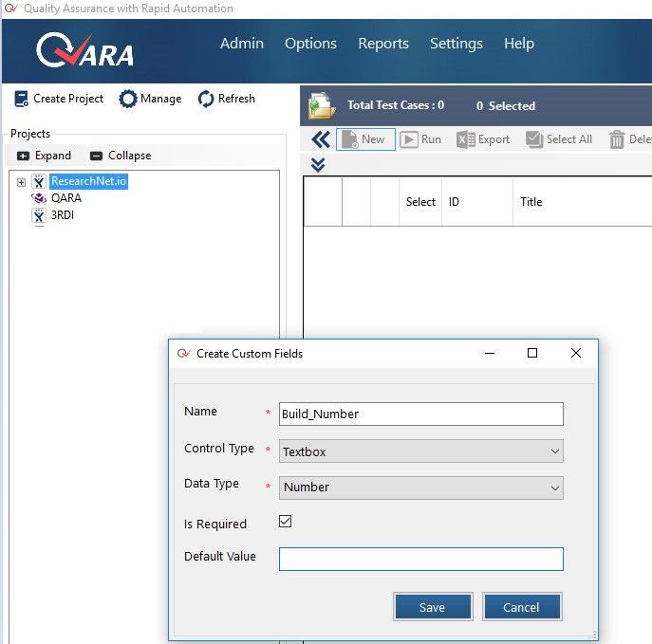
Task: Click the Export Excel icon
Action: point(466,139)
